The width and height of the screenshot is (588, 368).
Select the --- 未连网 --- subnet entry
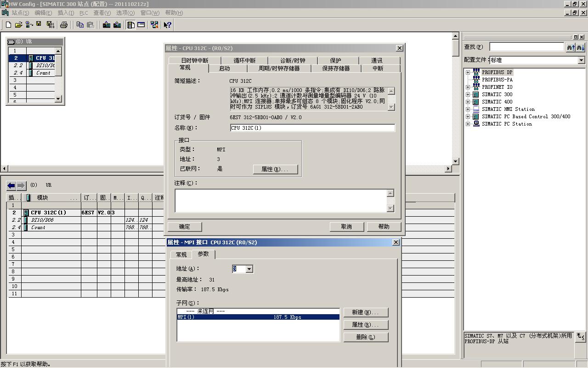pyautogui.click(x=258, y=311)
